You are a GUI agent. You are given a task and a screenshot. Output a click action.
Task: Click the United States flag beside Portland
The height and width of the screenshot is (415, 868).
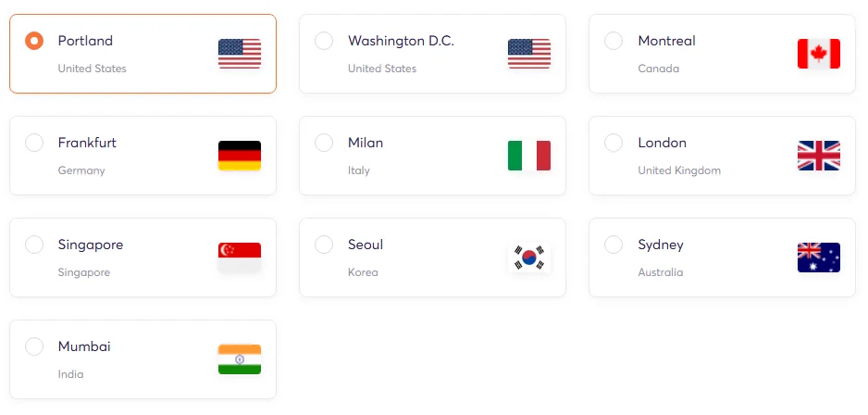[x=239, y=54]
